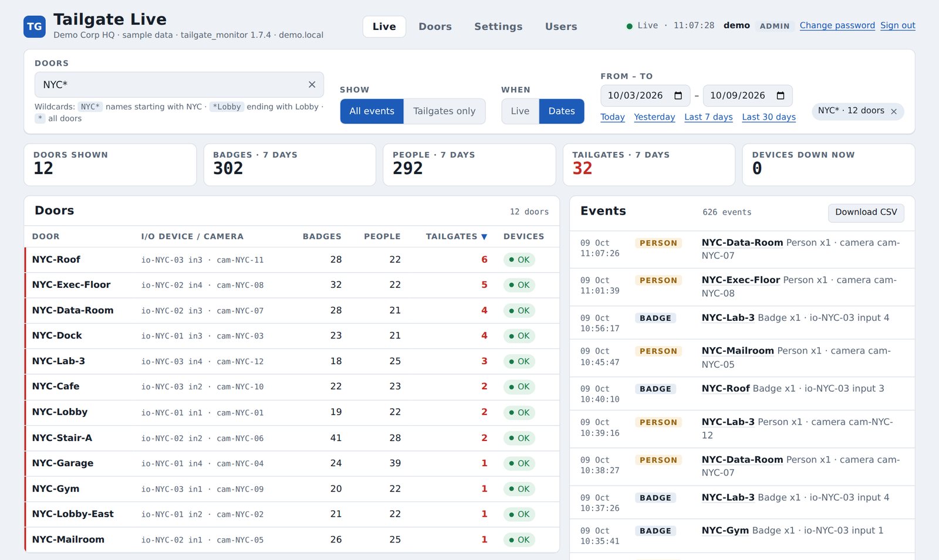Click the TG Tailgate Live logo
Image resolution: width=939 pixels, height=560 pixels.
pos(35,26)
